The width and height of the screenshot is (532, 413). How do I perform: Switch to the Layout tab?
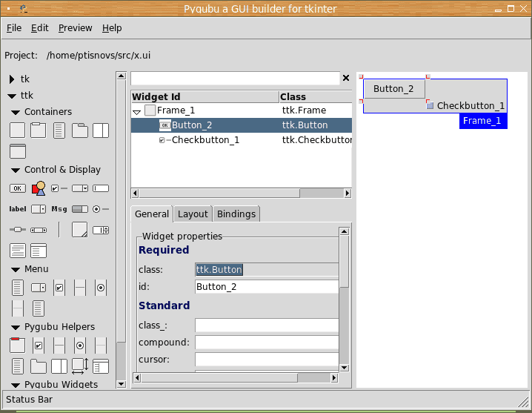pos(193,214)
